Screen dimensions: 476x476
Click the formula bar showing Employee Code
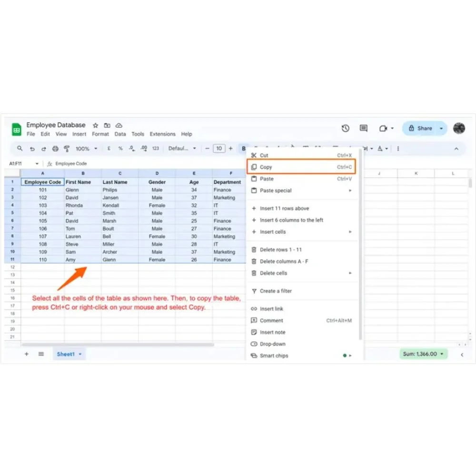click(x=71, y=164)
